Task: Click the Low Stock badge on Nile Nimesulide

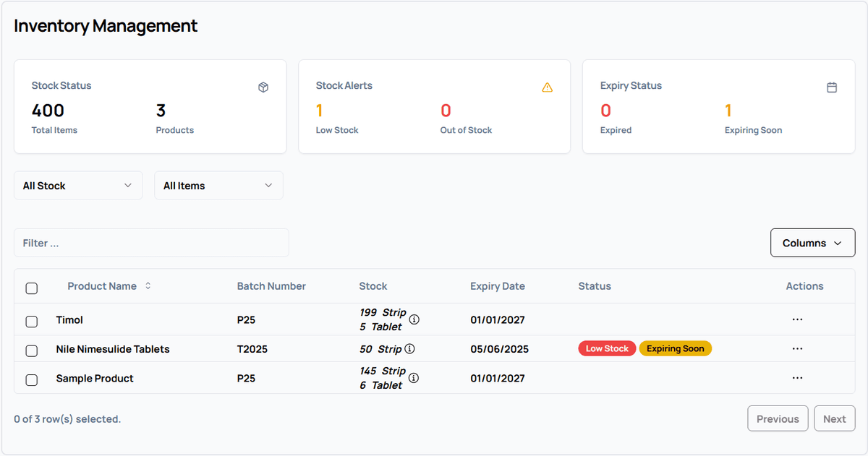Action: click(607, 348)
